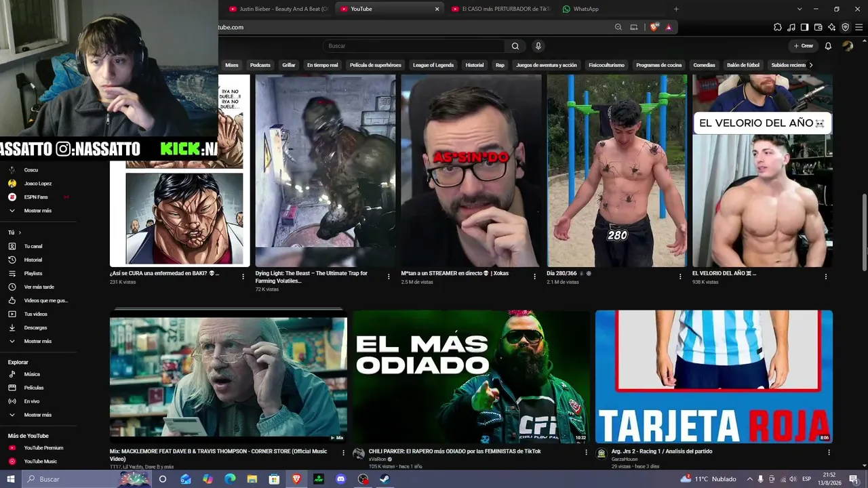Click the Crear button
The height and width of the screenshot is (488, 868).
tap(803, 46)
